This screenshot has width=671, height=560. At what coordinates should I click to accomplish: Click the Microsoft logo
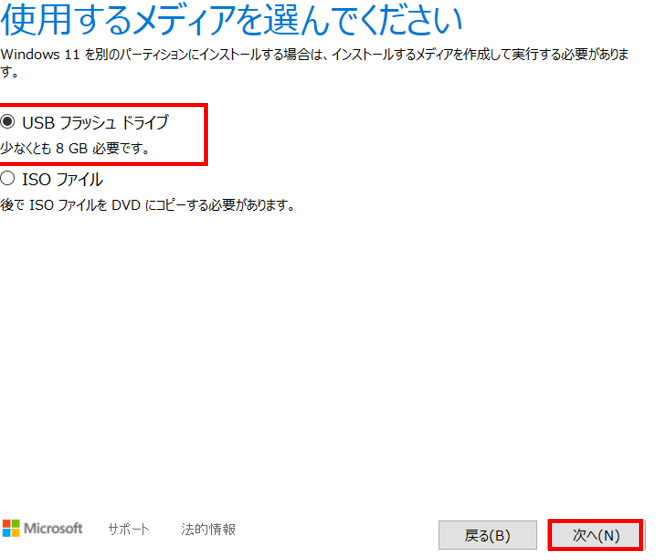point(42,528)
